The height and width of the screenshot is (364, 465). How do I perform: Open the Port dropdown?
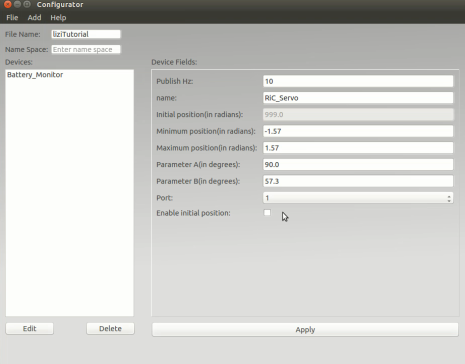(358, 198)
